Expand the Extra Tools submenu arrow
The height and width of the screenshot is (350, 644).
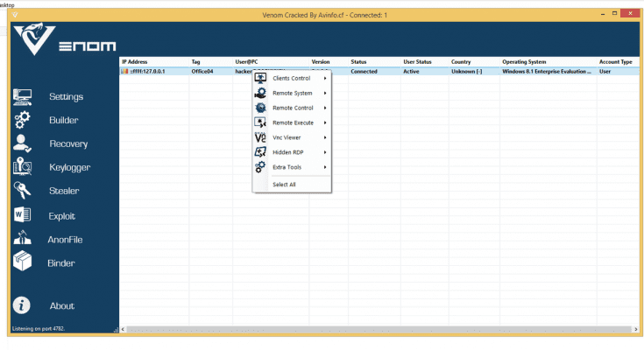[x=325, y=167]
